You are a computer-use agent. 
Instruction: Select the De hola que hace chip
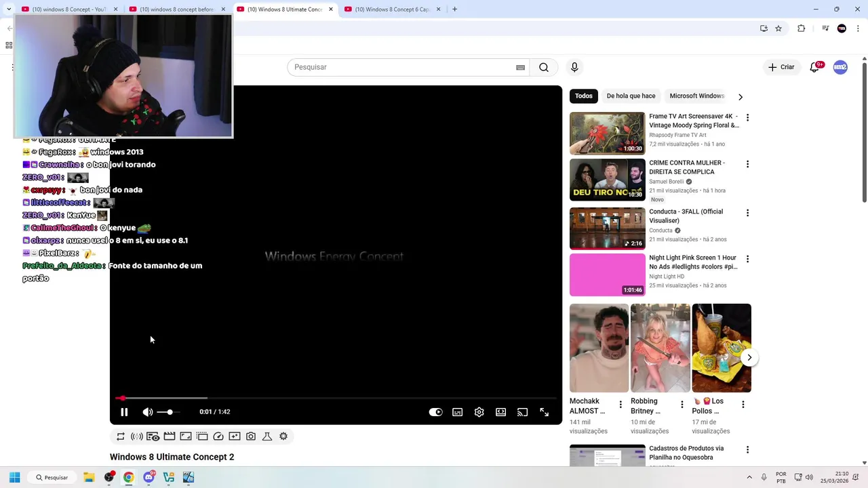pos(631,96)
